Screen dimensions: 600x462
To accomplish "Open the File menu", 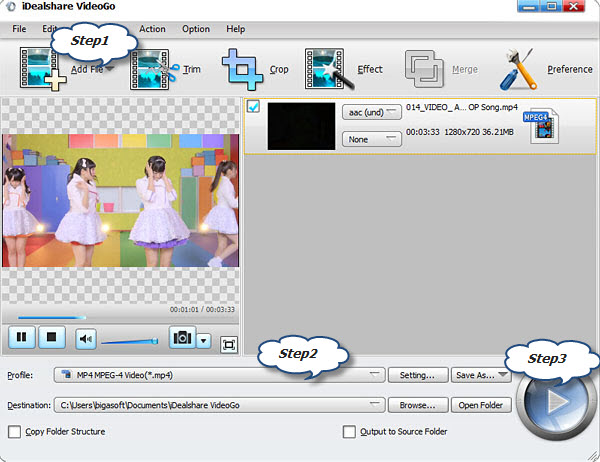I will (x=19, y=29).
